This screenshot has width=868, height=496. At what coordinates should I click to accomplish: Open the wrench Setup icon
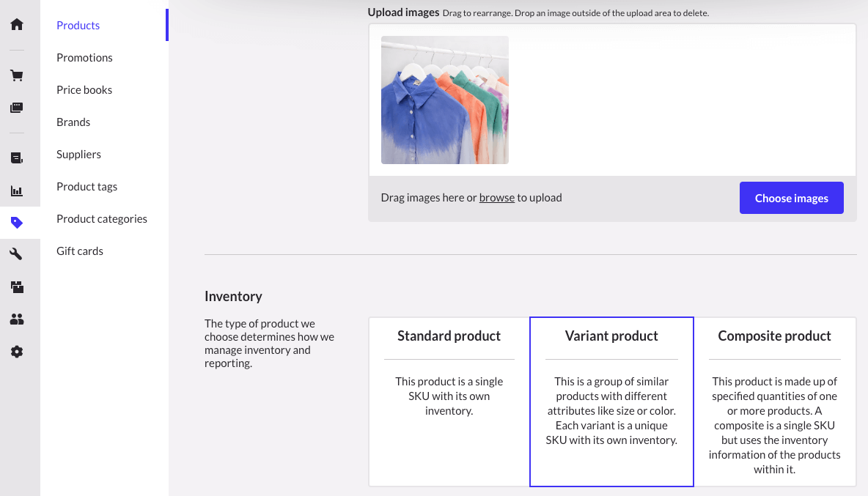pos(17,254)
